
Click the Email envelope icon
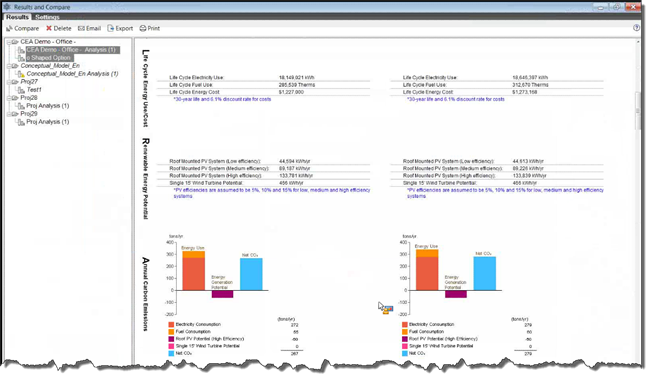pos(81,28)
